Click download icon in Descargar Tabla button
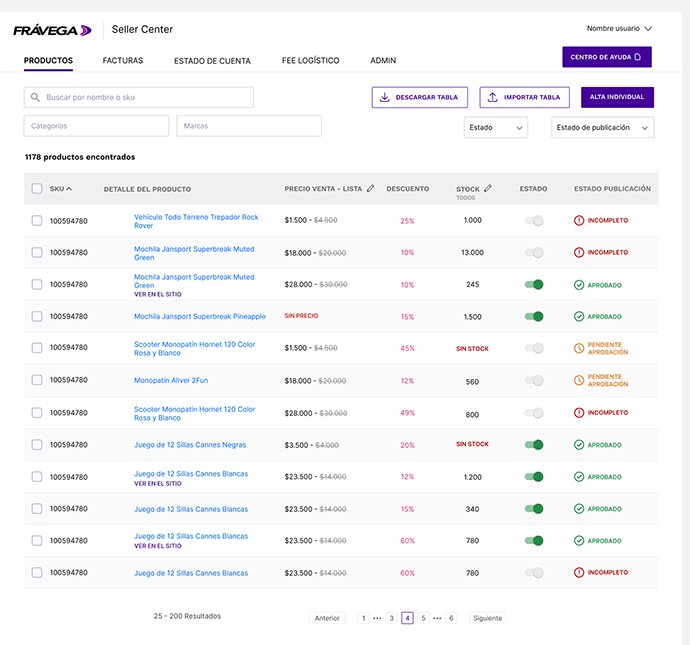The width and height of the screenshot is (690, 645). [x=385, y=97]
